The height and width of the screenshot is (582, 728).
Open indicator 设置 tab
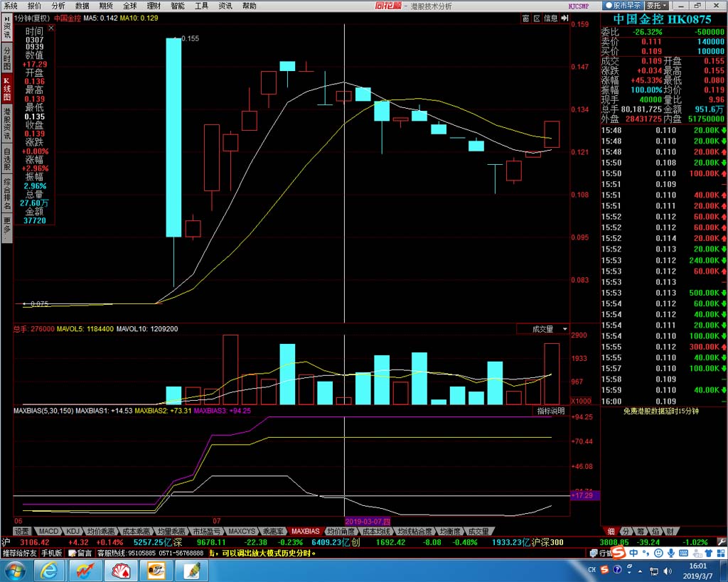(x=22, y=531)
